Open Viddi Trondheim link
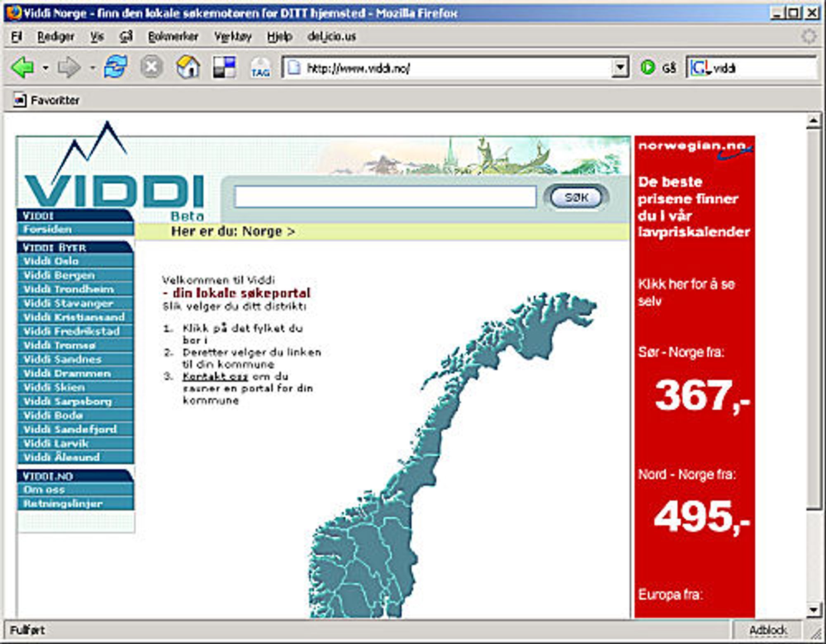Screen dimensions: 826x644 [x=76, y=289]
